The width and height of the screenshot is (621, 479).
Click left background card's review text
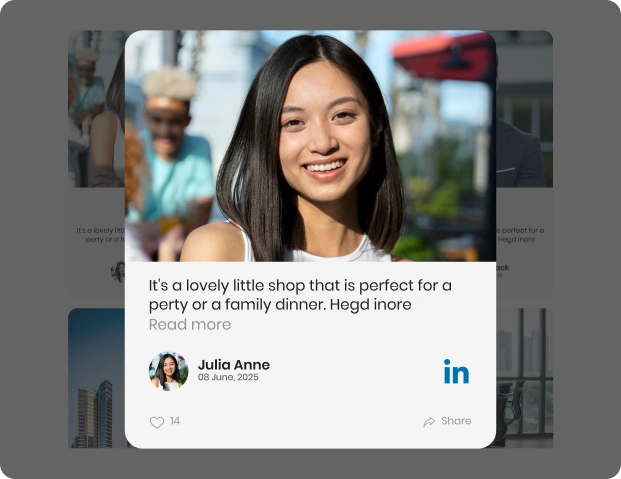tap(99, 235)
